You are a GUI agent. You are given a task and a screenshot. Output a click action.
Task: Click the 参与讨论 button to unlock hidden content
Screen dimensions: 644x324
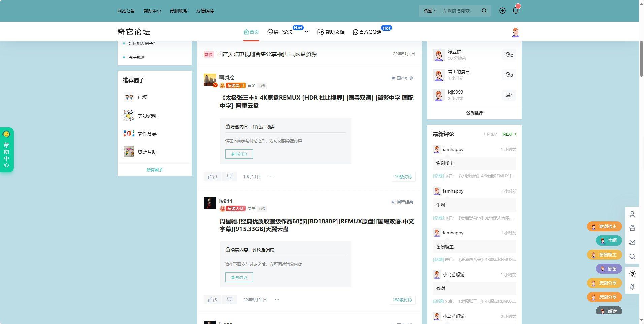click(x=238, y=154)
